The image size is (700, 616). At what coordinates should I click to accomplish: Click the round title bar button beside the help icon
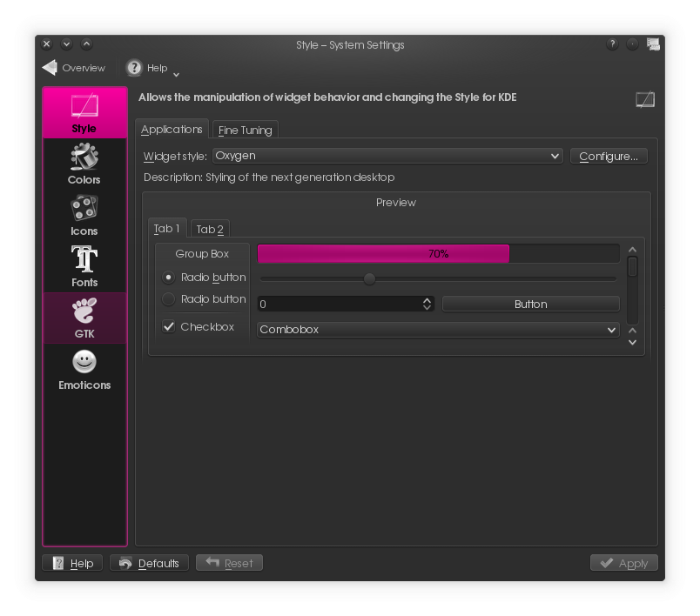633,44
